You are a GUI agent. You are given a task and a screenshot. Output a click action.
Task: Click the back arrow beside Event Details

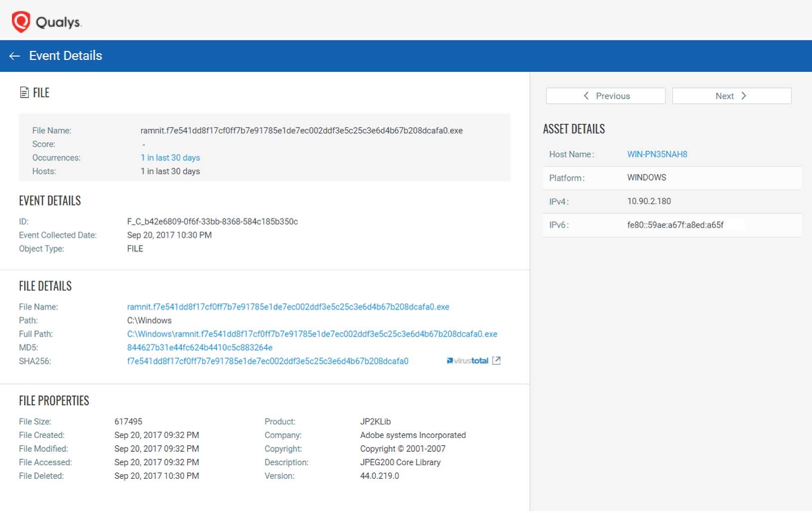pyautogui.click(x=14, y=56)
